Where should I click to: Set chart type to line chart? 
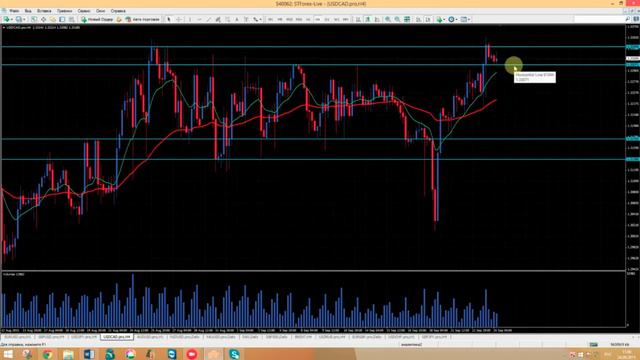[377, 19]
